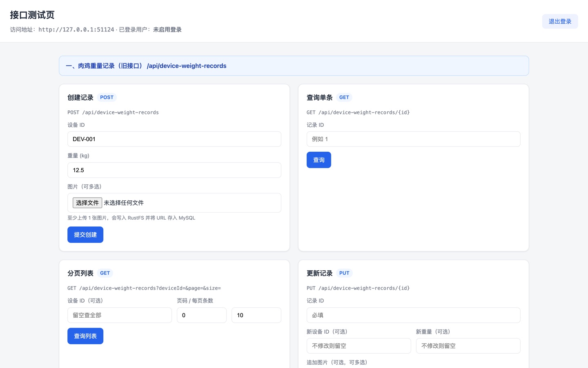
Task: Click the 退出登录 button
Action: [x=560, y=21]
